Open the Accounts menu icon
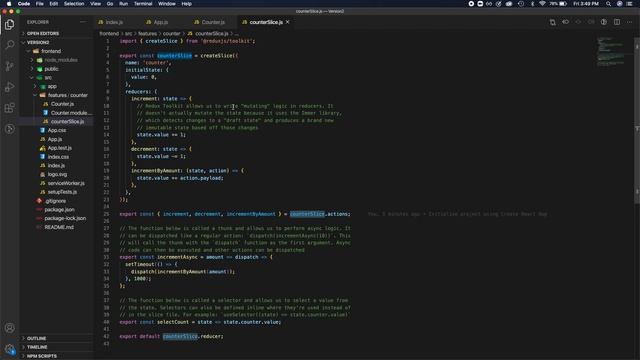640x360 pixels. pyautogui.click(x=9, y=328)
